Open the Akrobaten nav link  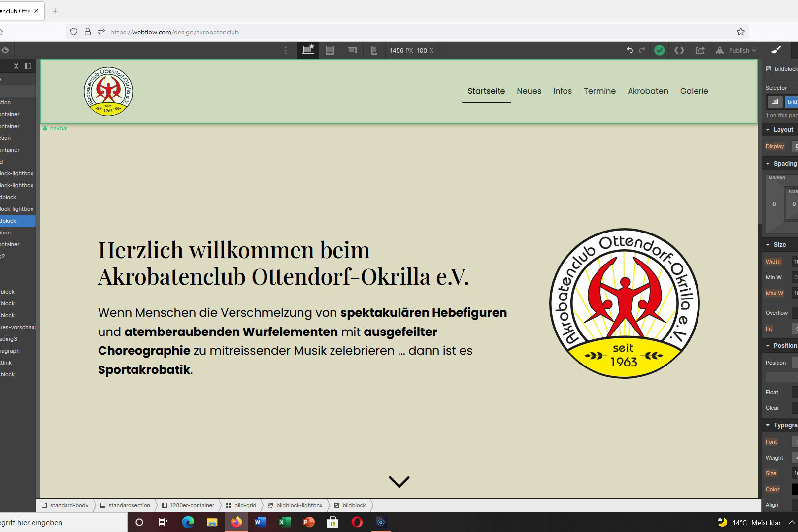[648, 91]
